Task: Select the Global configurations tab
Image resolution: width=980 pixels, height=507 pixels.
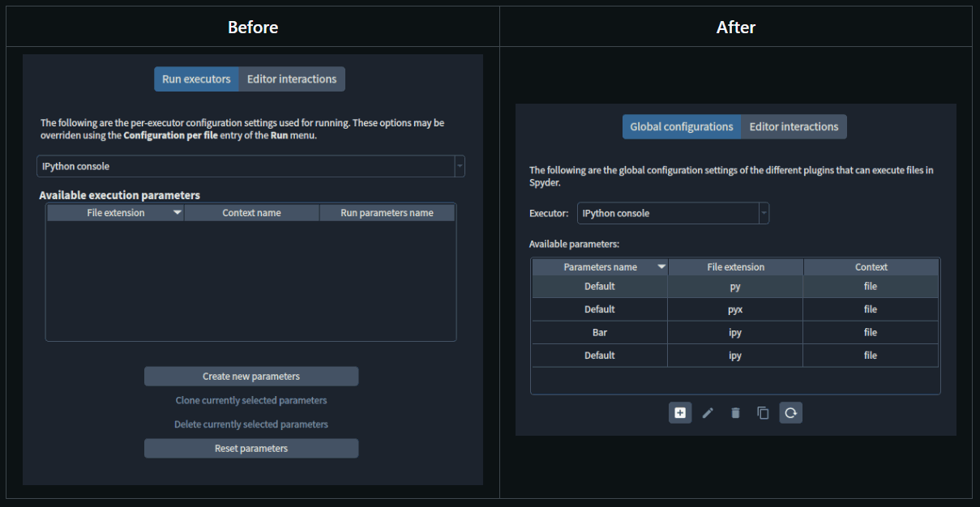Action: (681, 126)
